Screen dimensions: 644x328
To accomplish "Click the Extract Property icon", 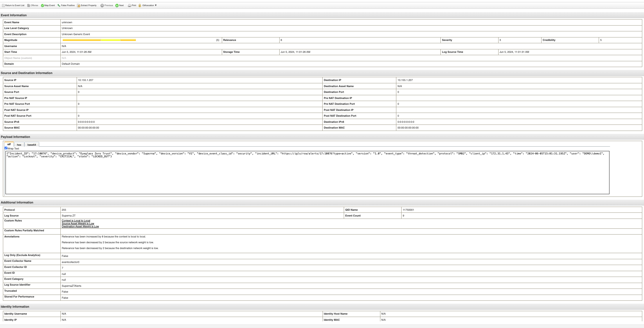I will tap(79, 6).
